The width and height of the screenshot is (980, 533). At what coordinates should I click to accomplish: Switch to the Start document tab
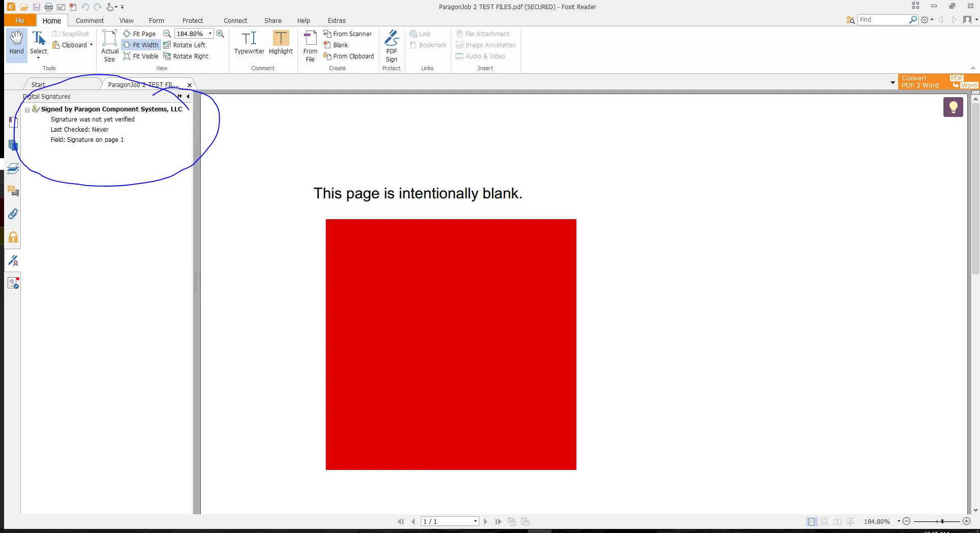click(x=39, y=85)
